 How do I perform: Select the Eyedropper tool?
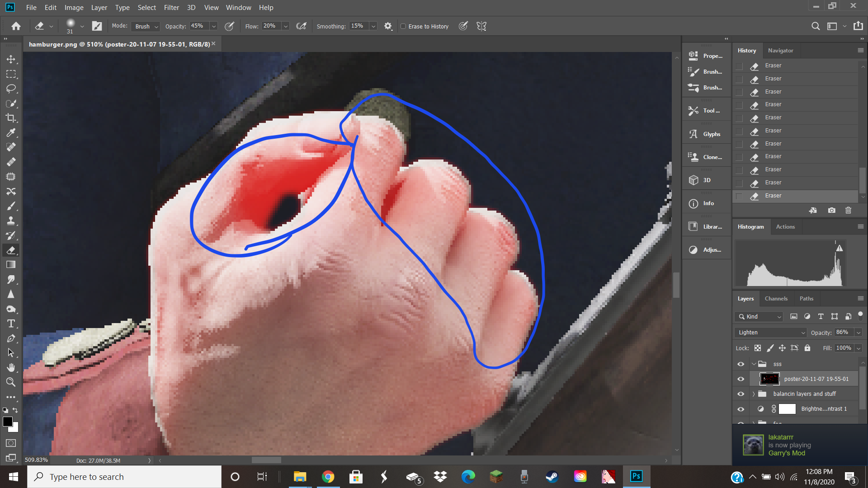point(11,132)
